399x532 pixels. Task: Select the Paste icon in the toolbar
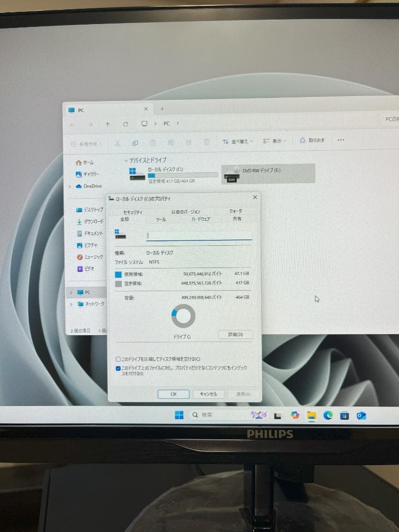click(153, 142)
